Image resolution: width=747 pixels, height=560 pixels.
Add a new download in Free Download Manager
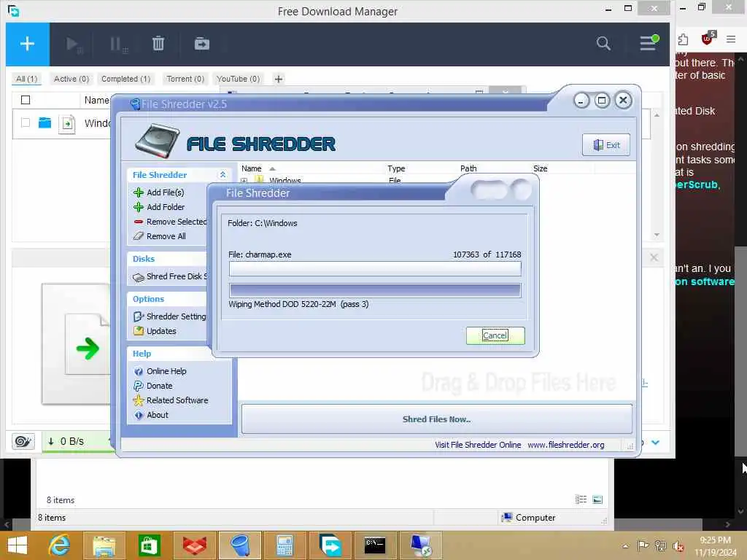[27, 44]
